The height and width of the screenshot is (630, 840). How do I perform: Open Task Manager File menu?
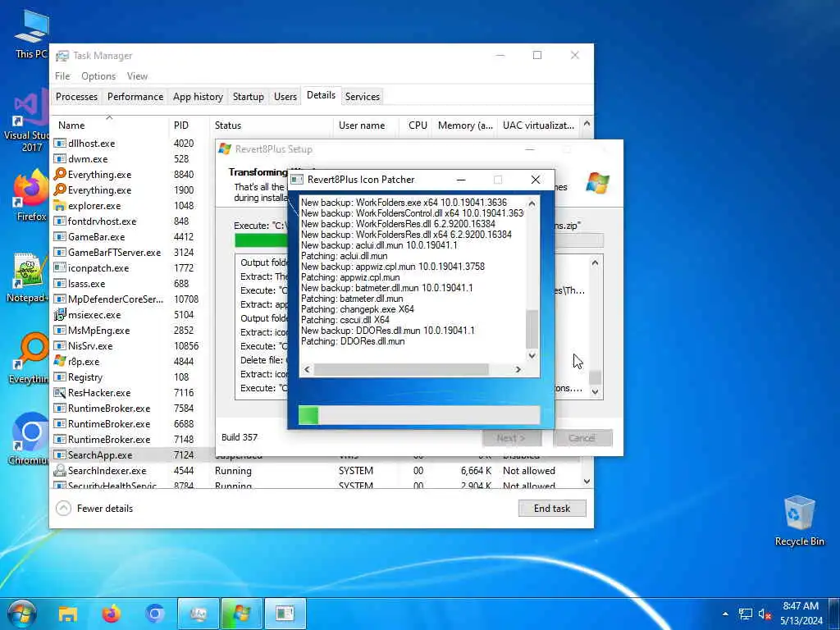[62, 76]
